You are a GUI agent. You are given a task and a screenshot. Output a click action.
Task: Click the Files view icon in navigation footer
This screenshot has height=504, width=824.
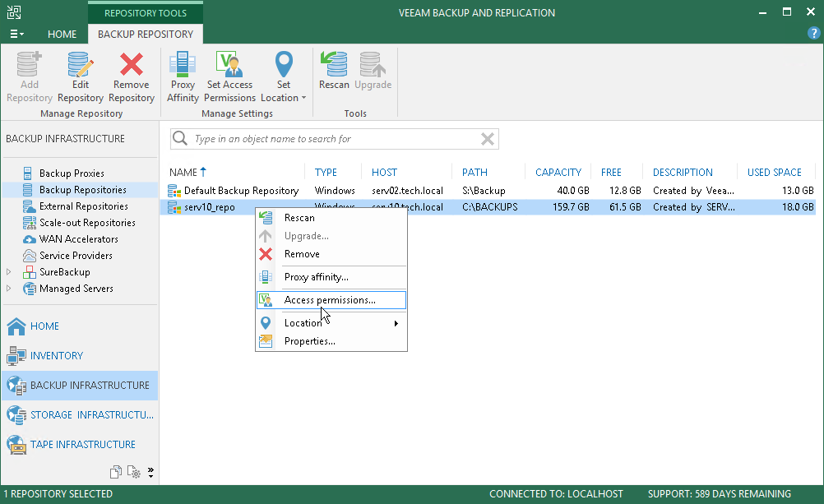(116, 472)
